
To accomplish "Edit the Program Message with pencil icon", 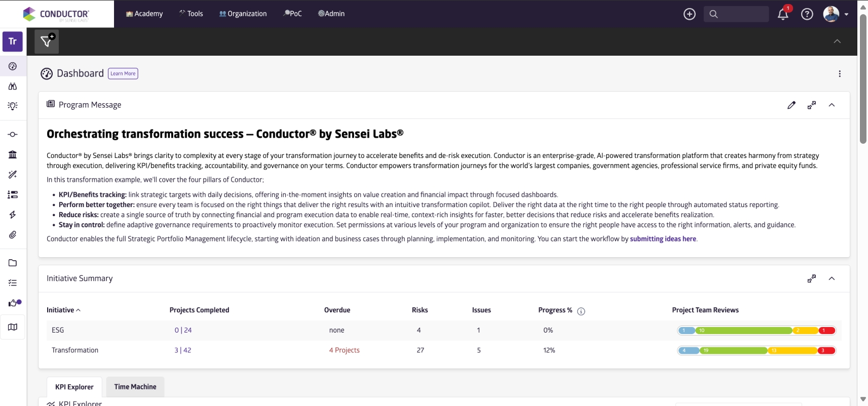I will pos(791,105).
